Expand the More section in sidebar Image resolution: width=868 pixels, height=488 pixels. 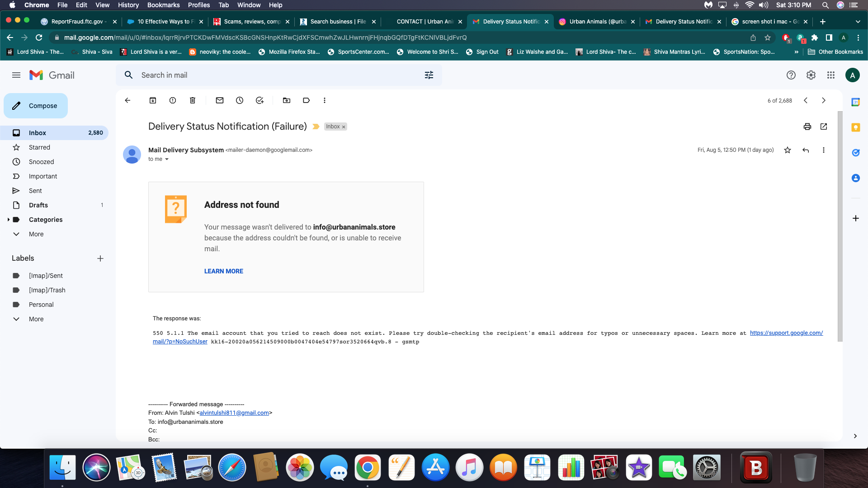(x=36, y=234)
